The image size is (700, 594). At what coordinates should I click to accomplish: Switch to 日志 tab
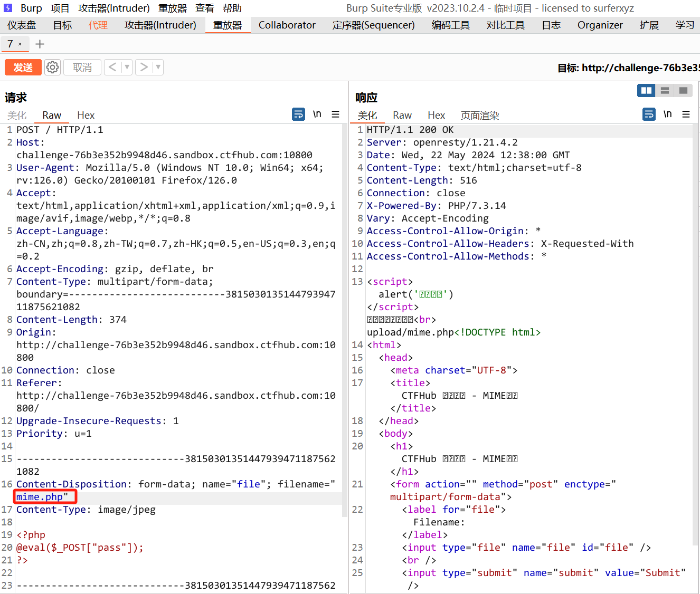point(551,25)
